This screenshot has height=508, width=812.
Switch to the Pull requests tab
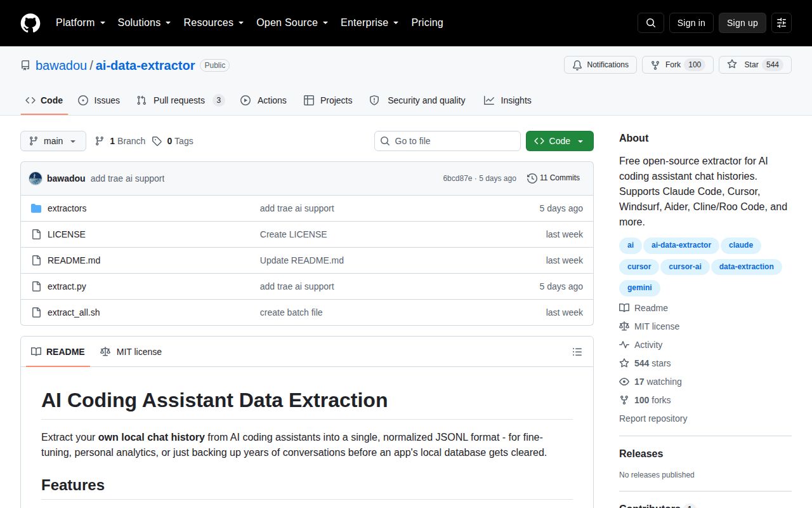pyautogui.click(x=180, y=100)
